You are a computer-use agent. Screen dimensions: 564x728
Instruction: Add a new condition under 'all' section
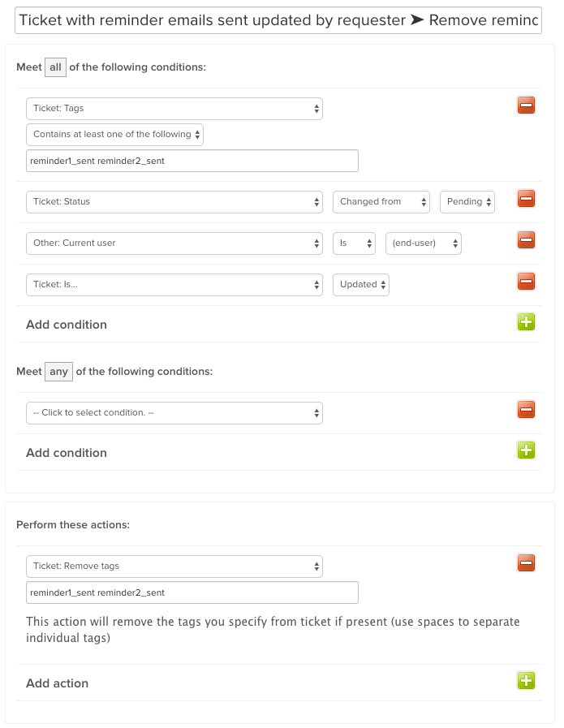tap(526, 321)
